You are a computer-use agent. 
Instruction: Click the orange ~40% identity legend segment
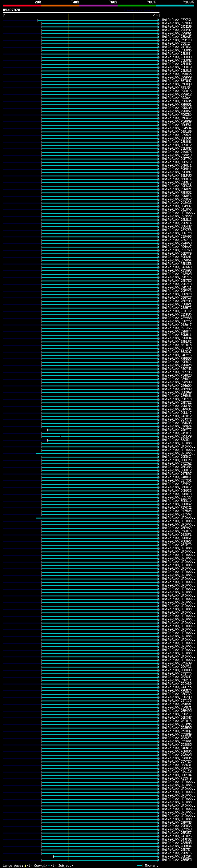[x=60, y=6]
